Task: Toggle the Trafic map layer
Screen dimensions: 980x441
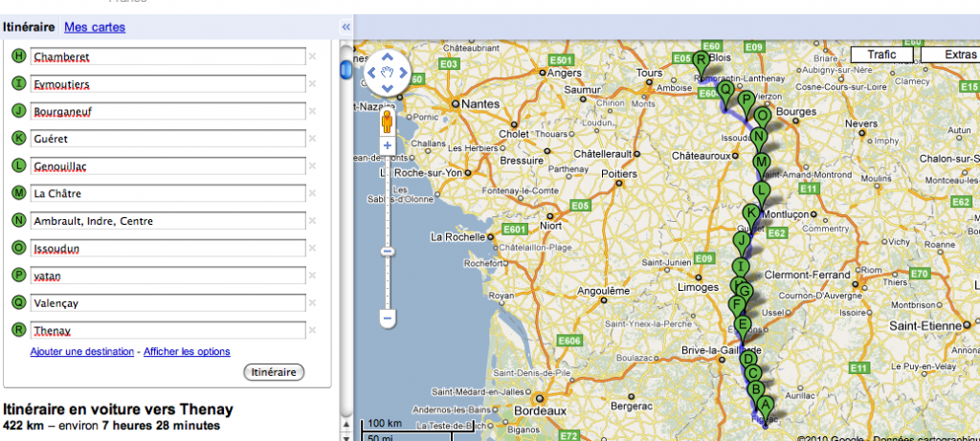Action: (x=881, y=55)
